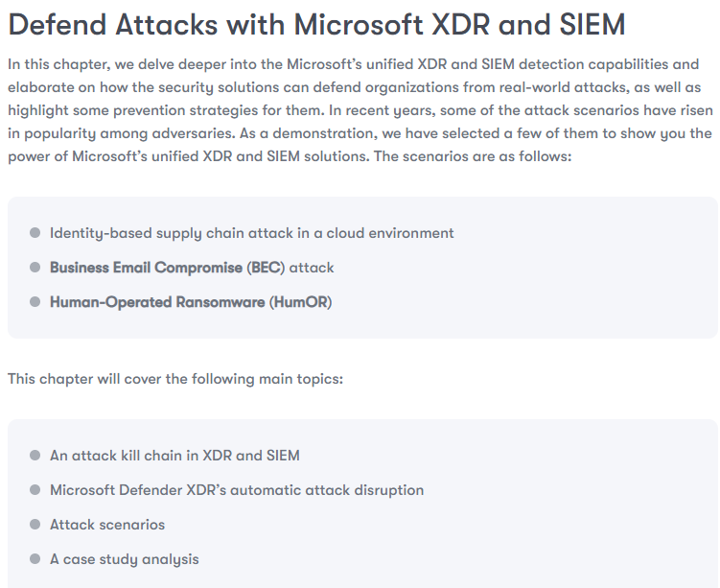Click the bullet next to Human-Operated Ransomware
This screenshot has height=588, width=720.
35,302
